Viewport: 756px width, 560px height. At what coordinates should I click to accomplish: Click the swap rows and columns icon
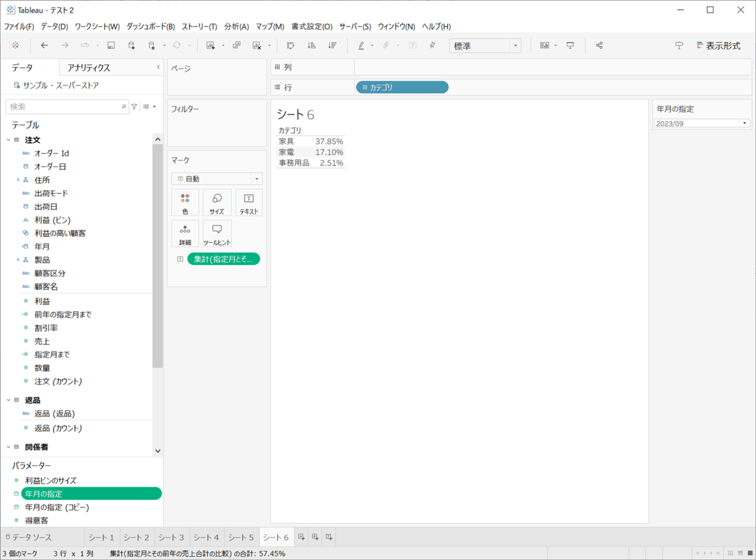pyautogui.click(x=290, y=45)
